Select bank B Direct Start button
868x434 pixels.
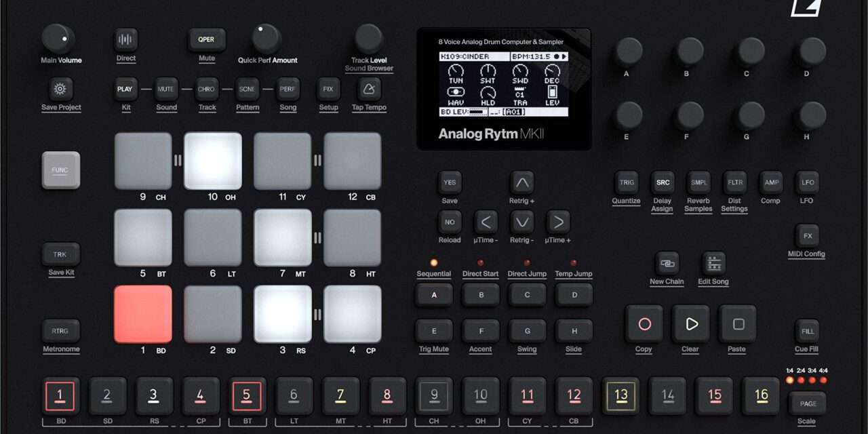[x=481, y=295]
